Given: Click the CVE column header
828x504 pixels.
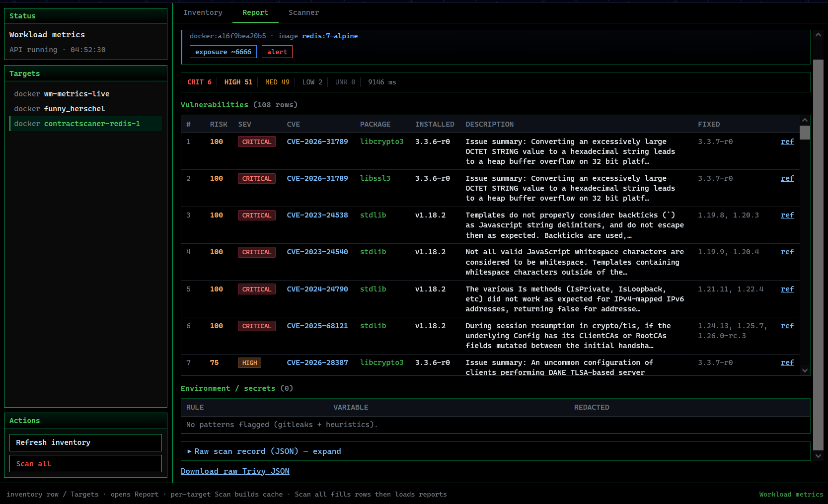Looking at the screenshot, I should coord(294,124).
